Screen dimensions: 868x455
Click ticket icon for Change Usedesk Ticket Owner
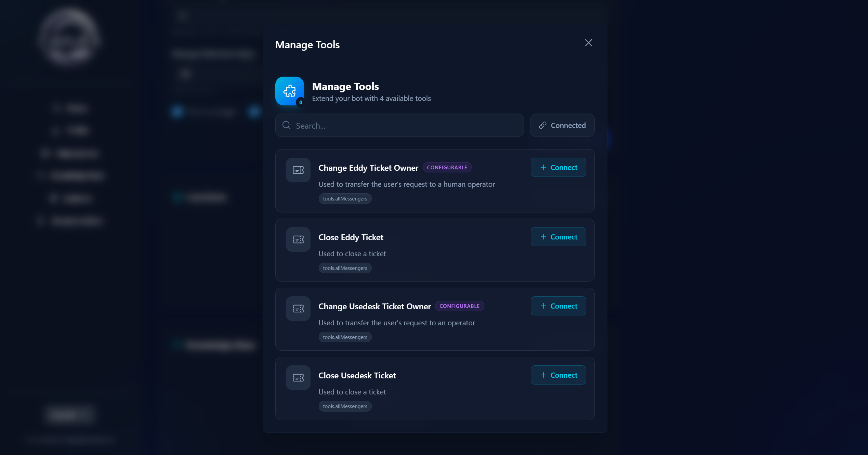tap(298, 309)
